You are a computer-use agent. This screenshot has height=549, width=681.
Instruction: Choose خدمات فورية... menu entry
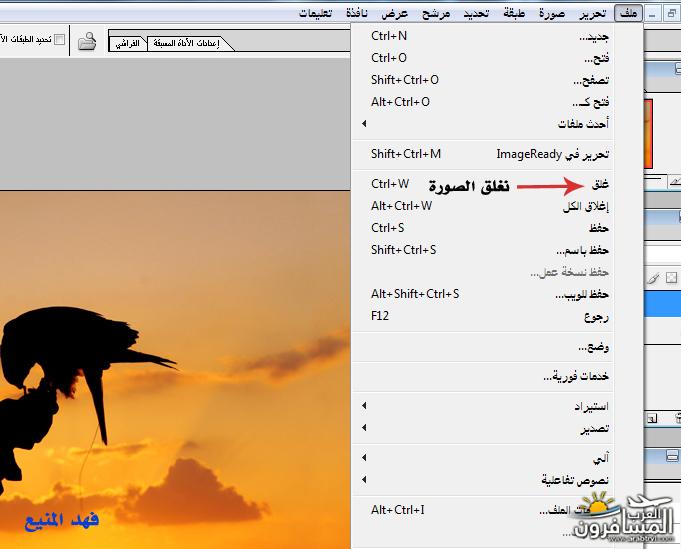point(483,377)
